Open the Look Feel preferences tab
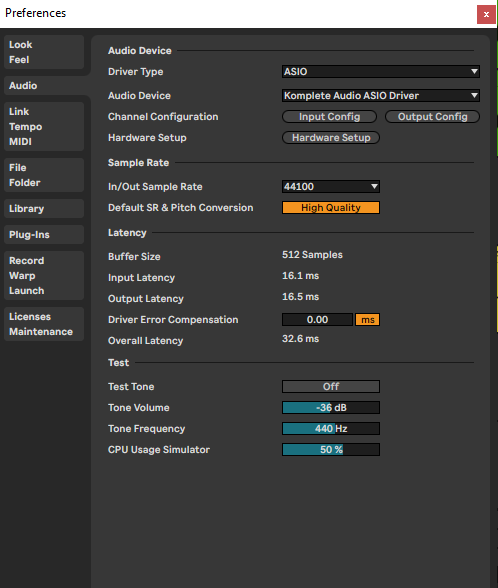Screen dimensions: 498x588 pos(44,52)
